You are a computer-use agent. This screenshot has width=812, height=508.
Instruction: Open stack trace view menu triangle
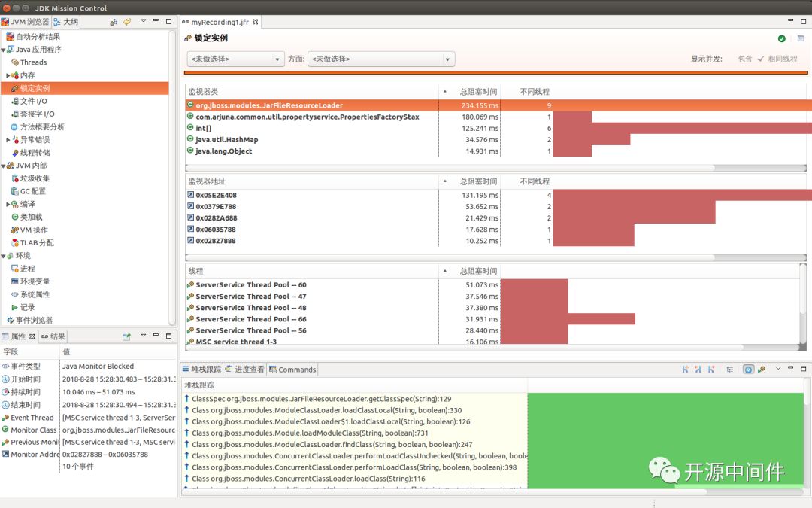point(778,369)
